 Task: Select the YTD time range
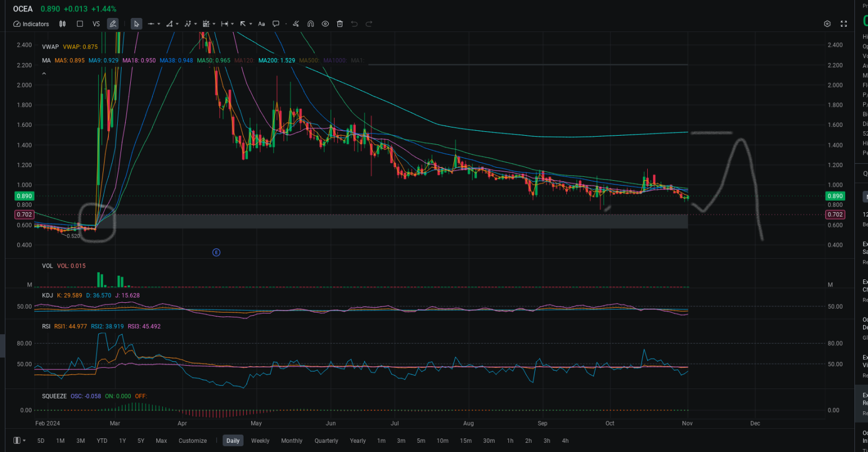coord(102,441)
